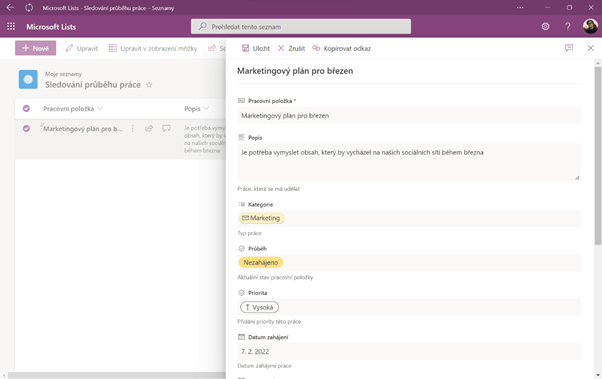Image resolution: width=602 pixels, height=379 pixels.
Task: Share the Marketingový plán row item
Action: 149,128
